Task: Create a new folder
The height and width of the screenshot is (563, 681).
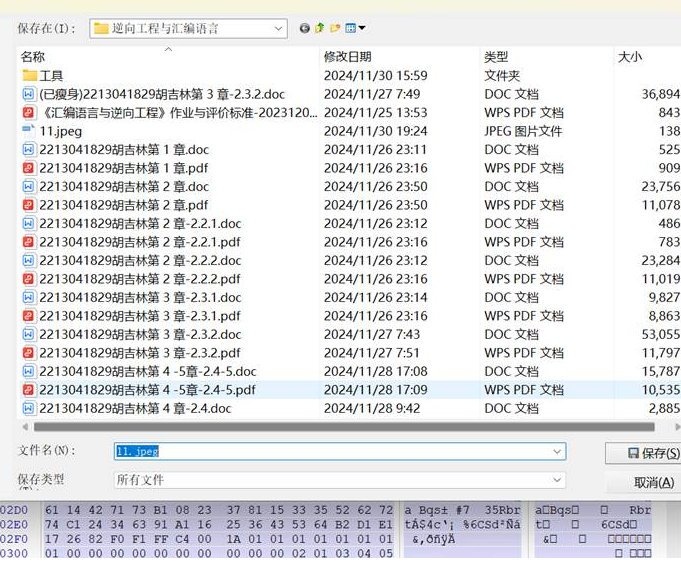Action: (335, 28)
